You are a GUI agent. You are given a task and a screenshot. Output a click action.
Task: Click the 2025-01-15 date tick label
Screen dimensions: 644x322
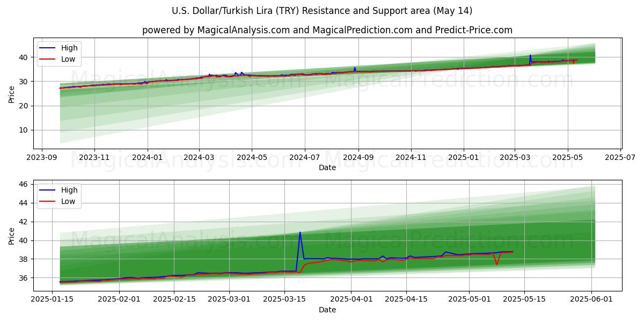[x=52, y=299]
